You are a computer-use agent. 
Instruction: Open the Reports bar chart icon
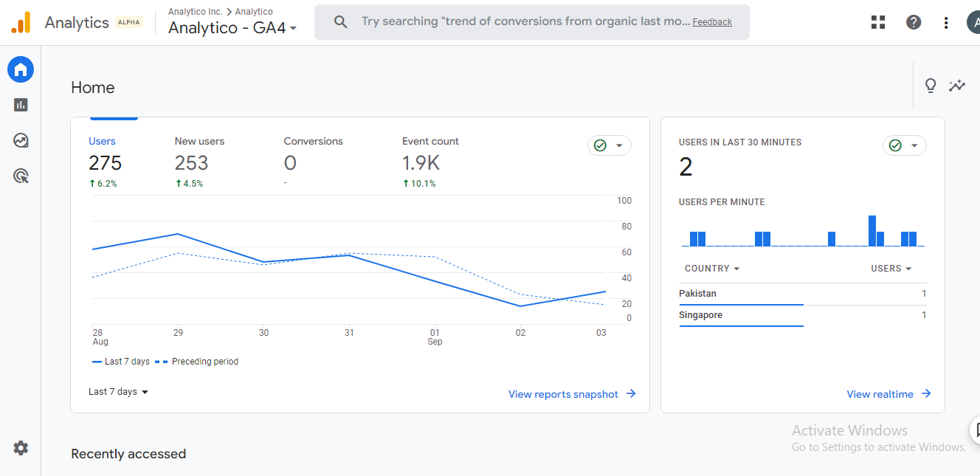tap(21, 105)
